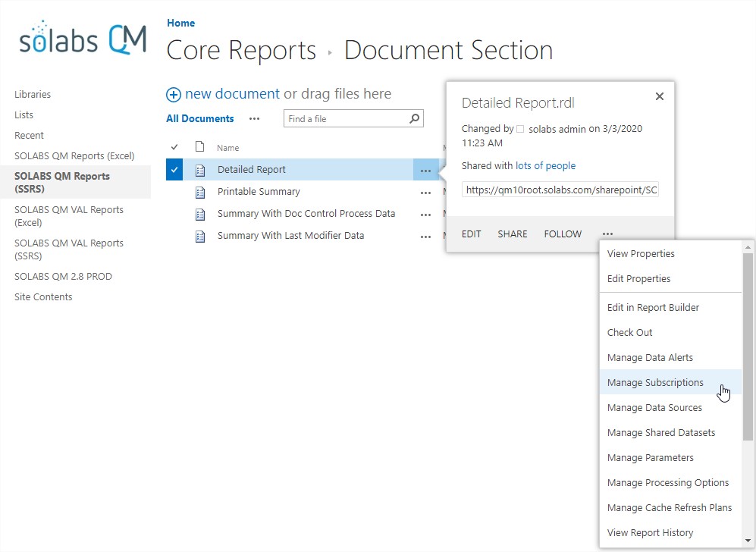This screenshot has width=756, height=552.
Task: Open ellipsis for Summary With Doc Control Process Data
Action: point(425,215)
